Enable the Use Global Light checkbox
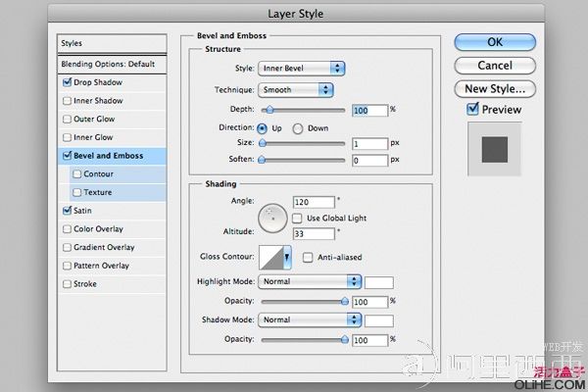 297,219
